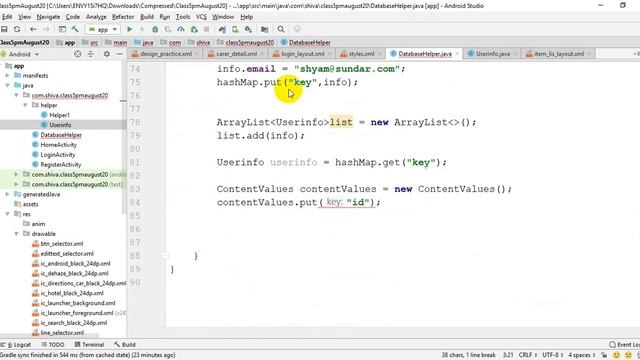Click the Stop square icon
Screen dimensions: 640x360
point(207,29)
